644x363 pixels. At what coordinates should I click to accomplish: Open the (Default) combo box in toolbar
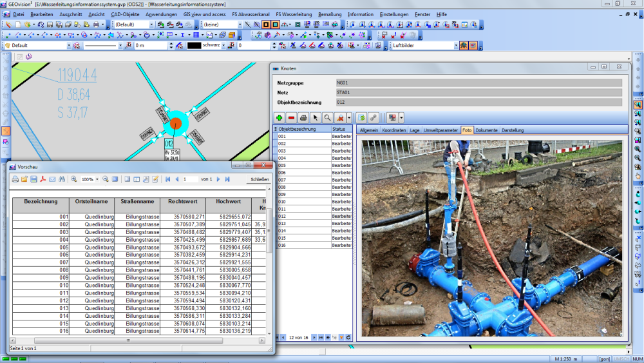pos(152,25)
